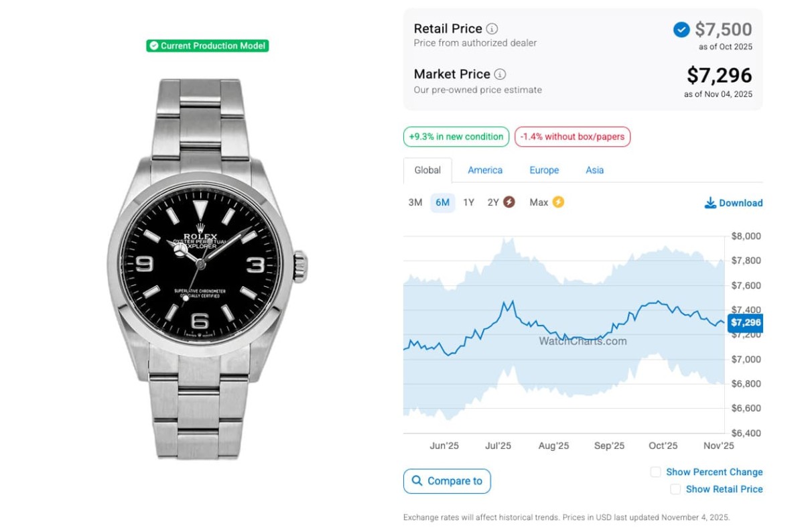Select the 6M time range
Image resolution: width=804 pixels, height=532 pixels.
442,202
